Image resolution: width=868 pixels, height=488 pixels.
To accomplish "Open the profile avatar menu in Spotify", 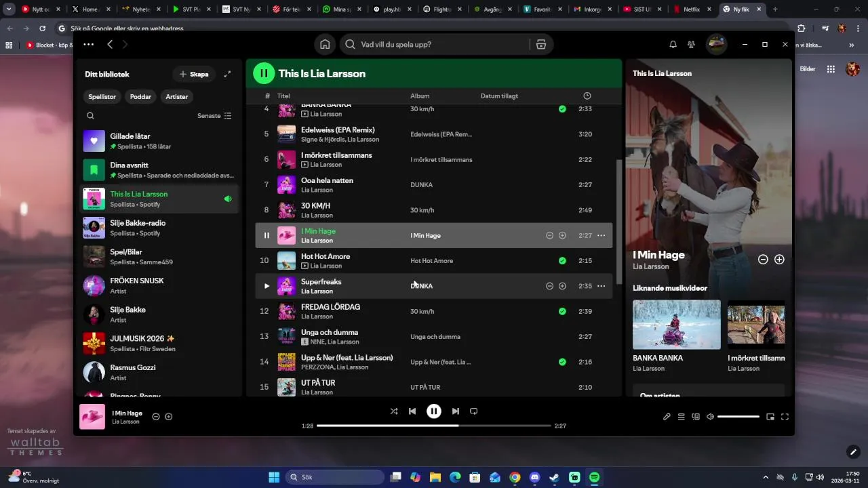I will (716, 44).
